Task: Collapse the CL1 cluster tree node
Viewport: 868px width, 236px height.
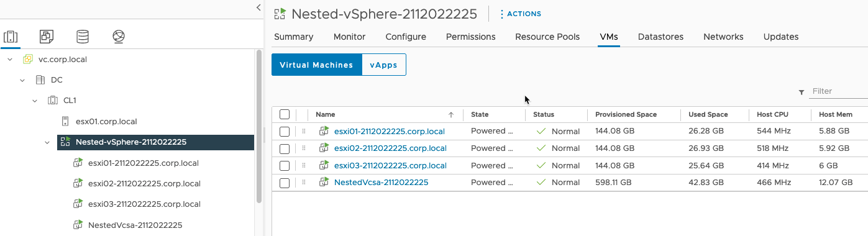Action: [35, 101]
